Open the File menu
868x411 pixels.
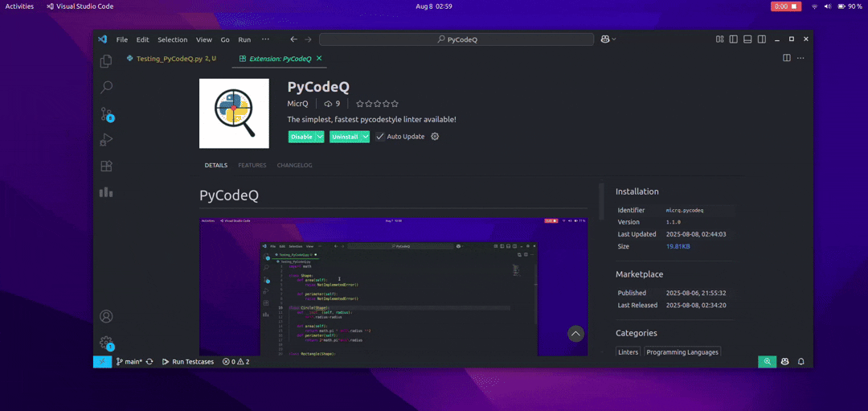coord(122,39)
